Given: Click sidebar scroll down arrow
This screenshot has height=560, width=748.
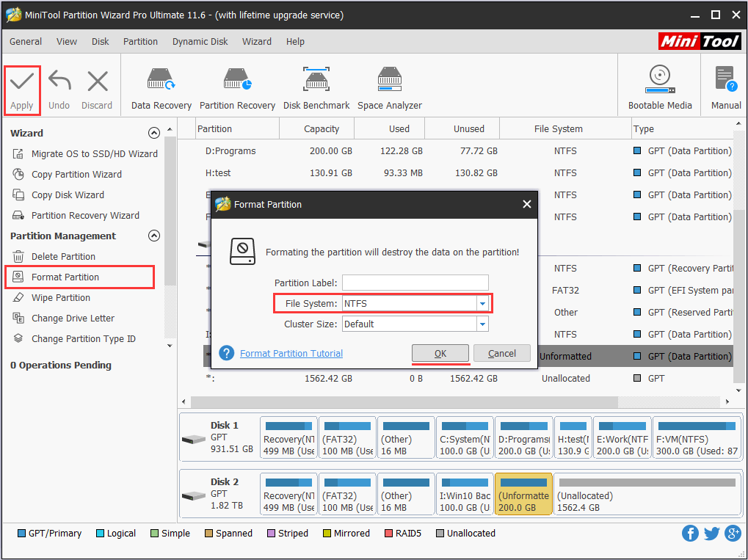Looking at the screenshot, I should (170, 346).
